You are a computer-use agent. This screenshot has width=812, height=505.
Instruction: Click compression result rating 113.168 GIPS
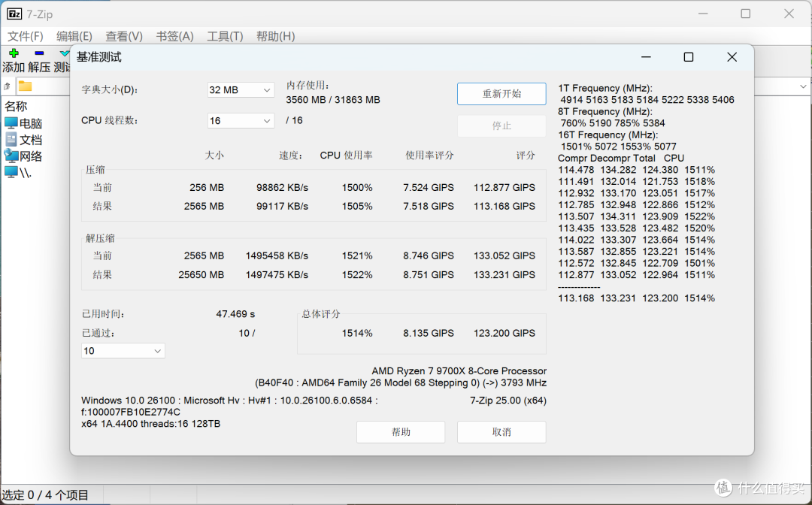coord(504,206)
